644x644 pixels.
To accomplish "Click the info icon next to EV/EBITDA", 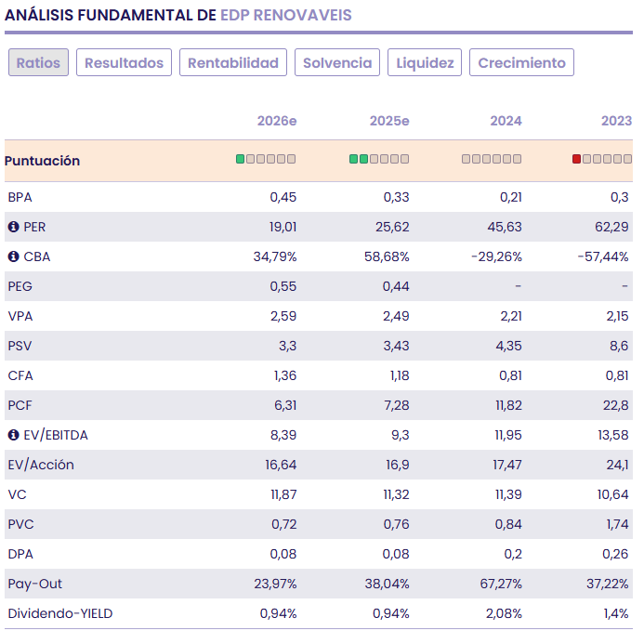I will coord(13,435).
